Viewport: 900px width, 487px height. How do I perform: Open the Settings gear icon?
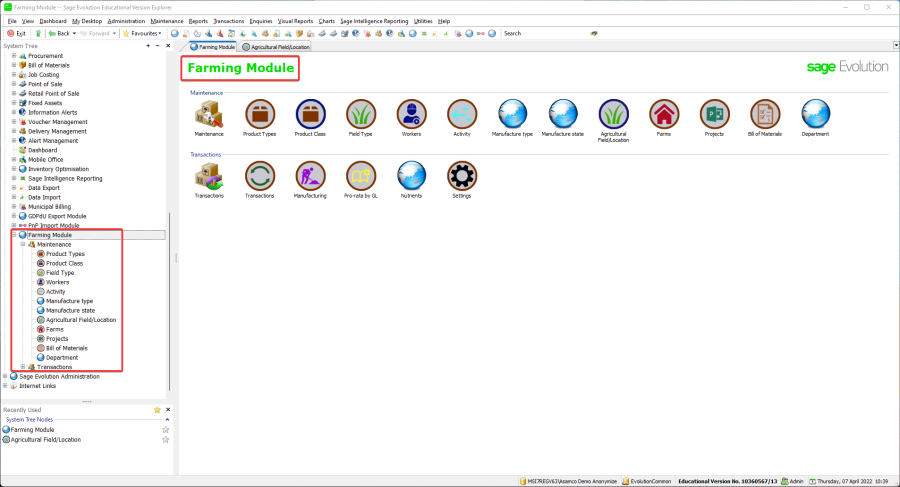461,176
